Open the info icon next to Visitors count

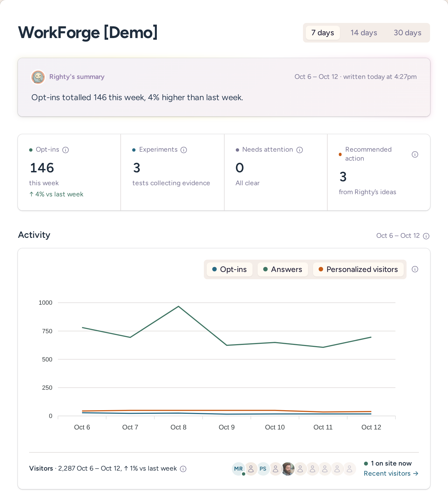(x=183, y=469)
